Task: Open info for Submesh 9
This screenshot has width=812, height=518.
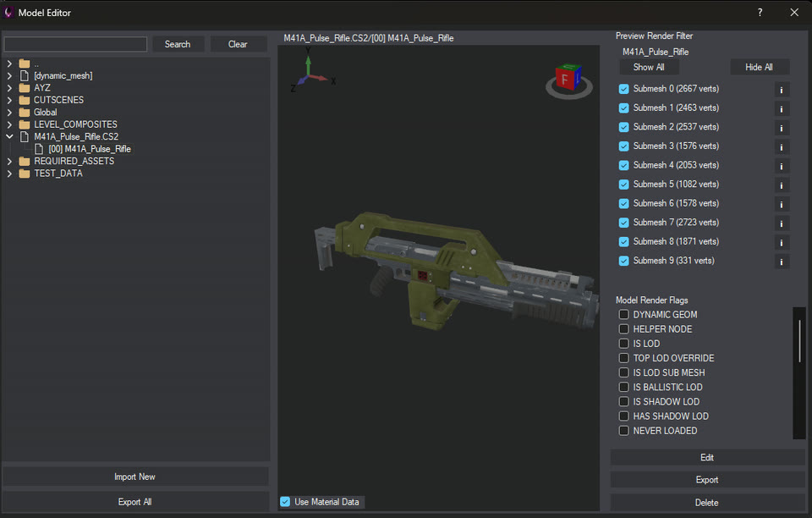Action: [782, 262]
